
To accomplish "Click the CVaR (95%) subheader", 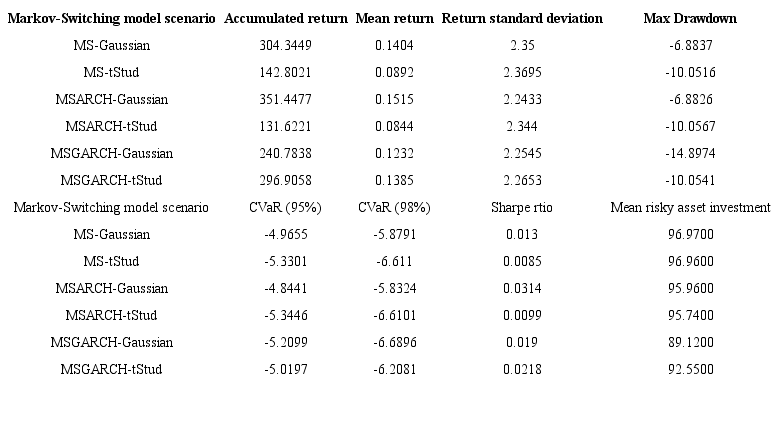I will coord(286,208).
